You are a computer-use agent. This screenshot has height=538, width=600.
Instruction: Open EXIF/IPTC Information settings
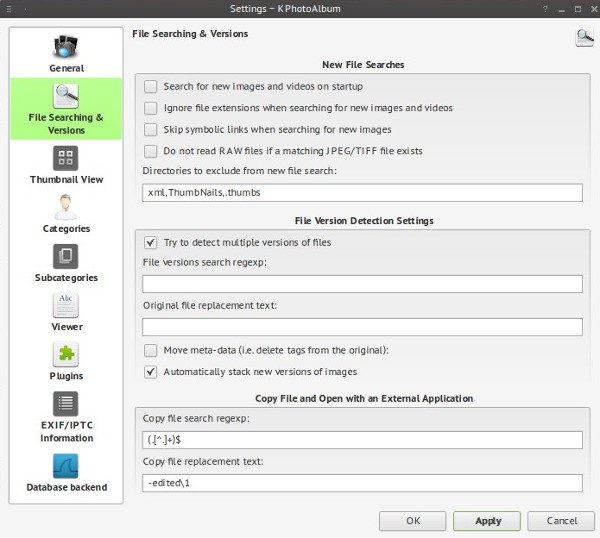click(66, 417)
